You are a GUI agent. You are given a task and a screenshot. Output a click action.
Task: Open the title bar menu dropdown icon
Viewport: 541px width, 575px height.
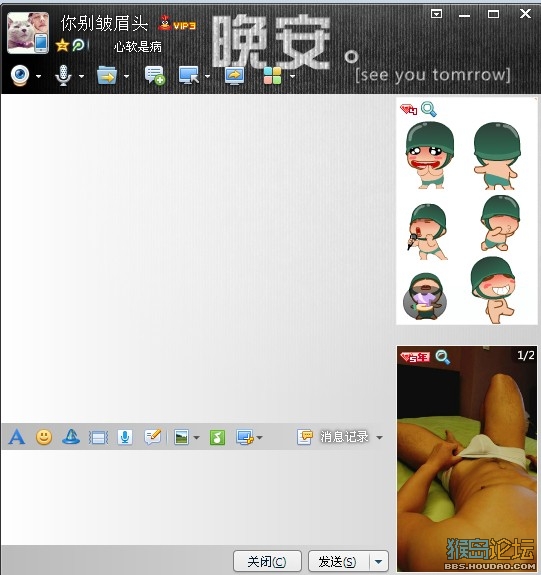(x=436, y=14)
